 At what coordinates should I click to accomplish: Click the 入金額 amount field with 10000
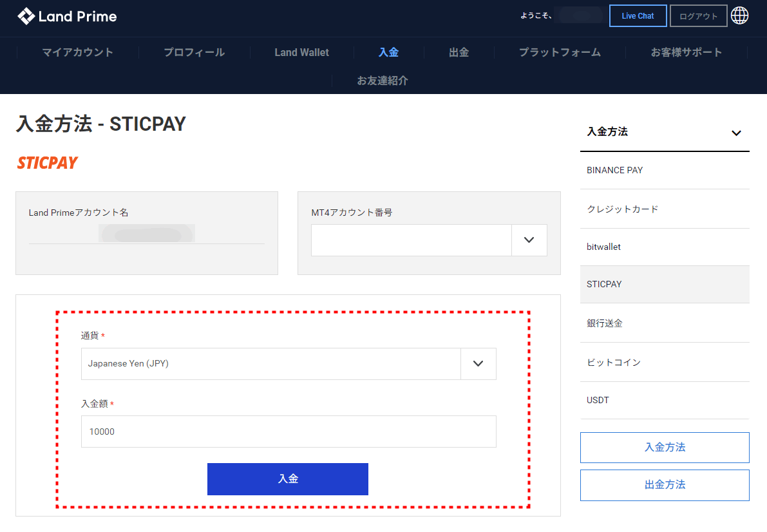[x=289, y=431]
